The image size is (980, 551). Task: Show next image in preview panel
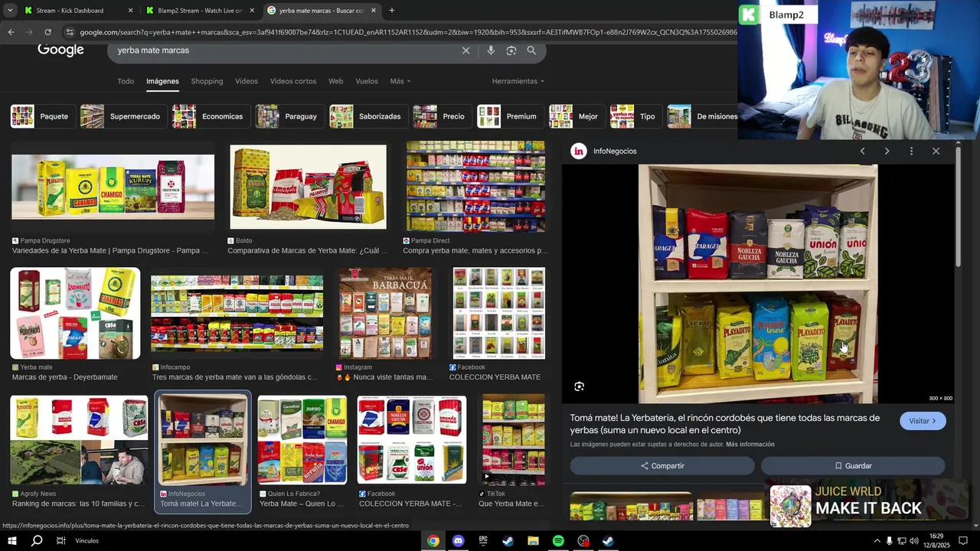(887, 152)
